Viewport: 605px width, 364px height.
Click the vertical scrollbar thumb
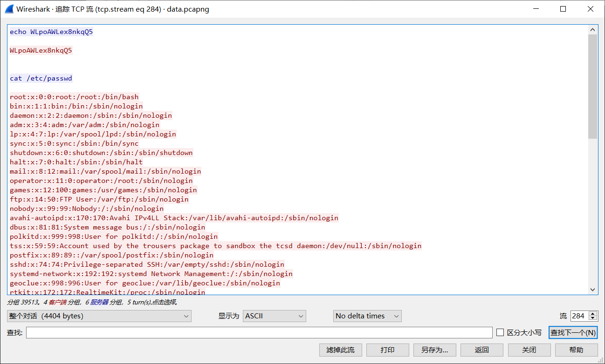coord(593,87)
